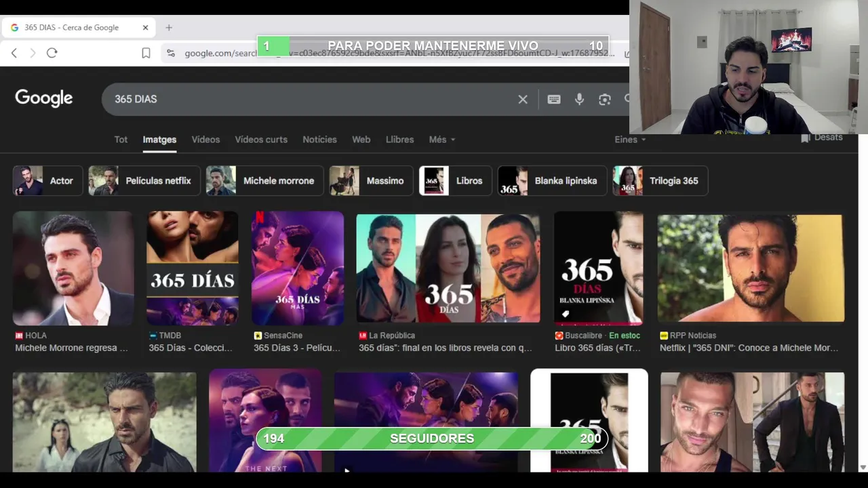The width and height of the screenshot is (868, 488).
Task: Start voice search with the microphone icon
Action: pyautogui.click(x=579, y=99)
